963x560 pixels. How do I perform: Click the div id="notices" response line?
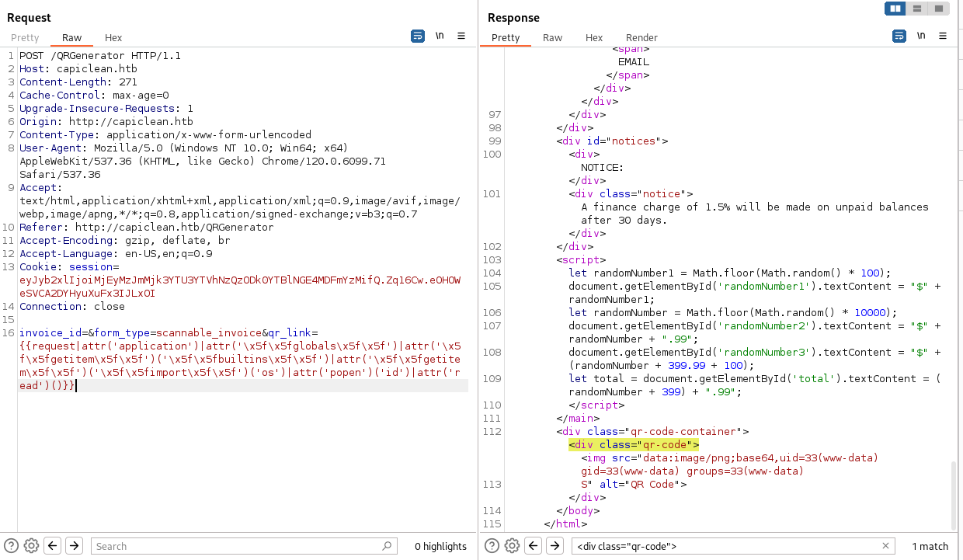[612, 141]
